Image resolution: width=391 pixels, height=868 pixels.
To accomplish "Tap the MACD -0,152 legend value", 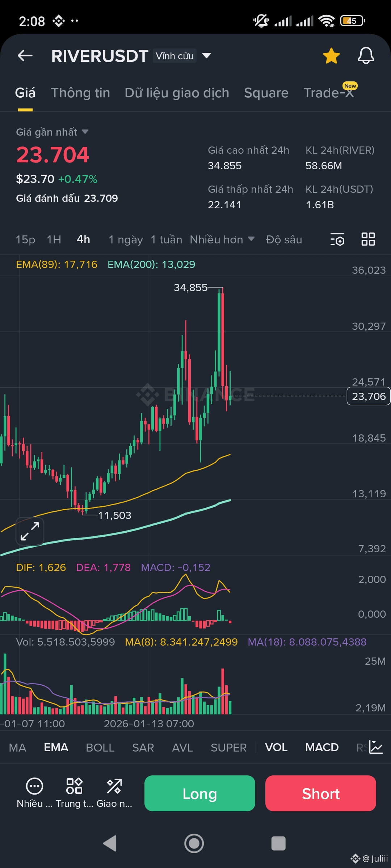I will coord(176,567).
